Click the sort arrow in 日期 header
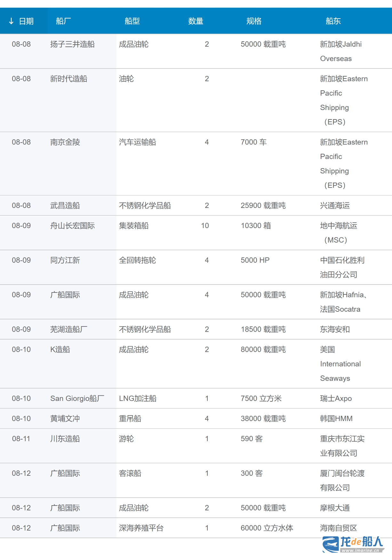Viewport: 392px width, 560px height. click(11, 21)
